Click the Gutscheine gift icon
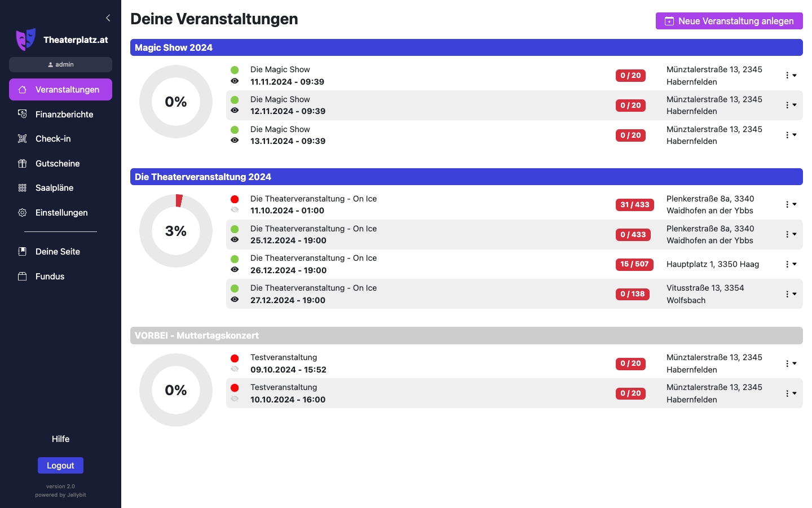This screenshot has width=812, height=508. 23,164
